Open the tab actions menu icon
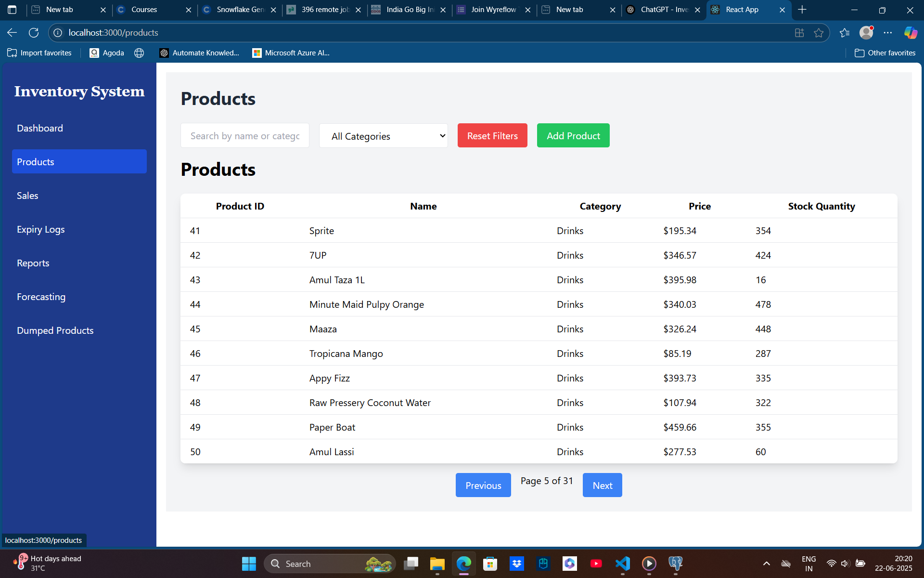The height and width of the screenshot is (578, 924). [12, 10]
